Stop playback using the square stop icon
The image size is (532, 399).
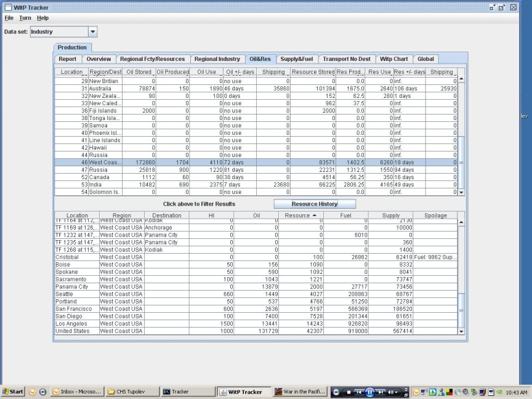[349, 391]
